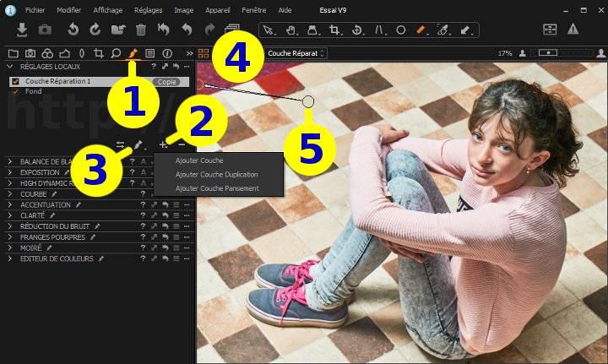Screen dimensions: 608x364
Task: Click the Import images download icon
Action: [x=22, y=30]
